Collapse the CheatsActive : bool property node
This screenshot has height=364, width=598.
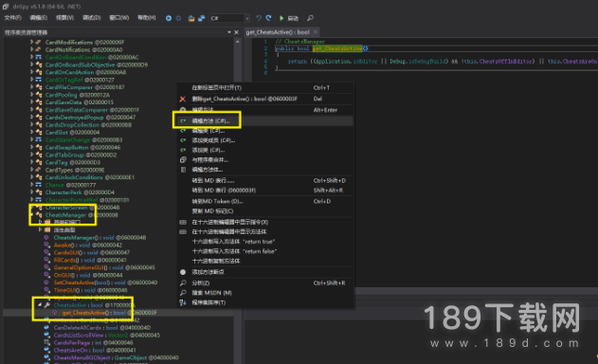pyautogui.click(x=40, y=305)
